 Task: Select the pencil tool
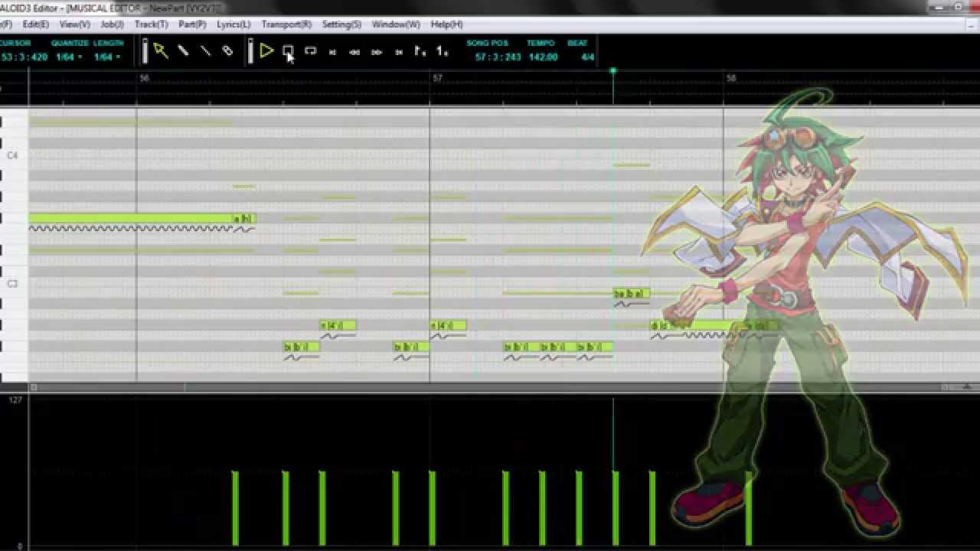[183, 51]
